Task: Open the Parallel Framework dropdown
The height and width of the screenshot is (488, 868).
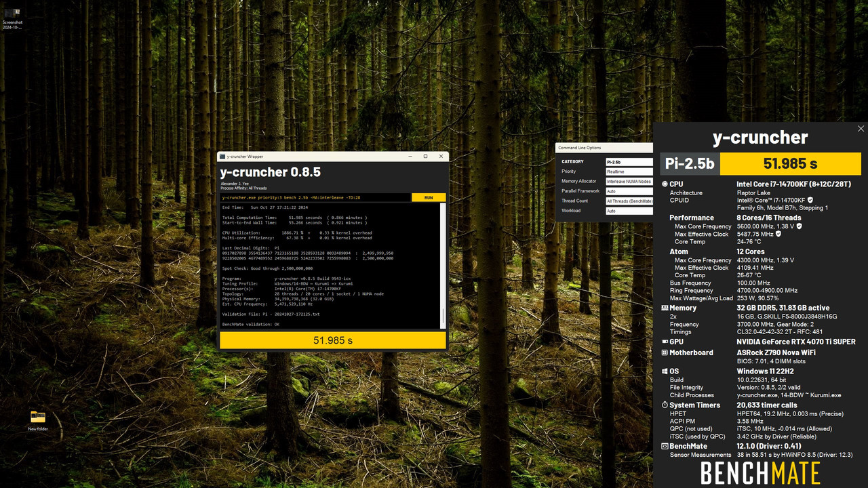Action: pyautogui.click(x=629, y=191)
